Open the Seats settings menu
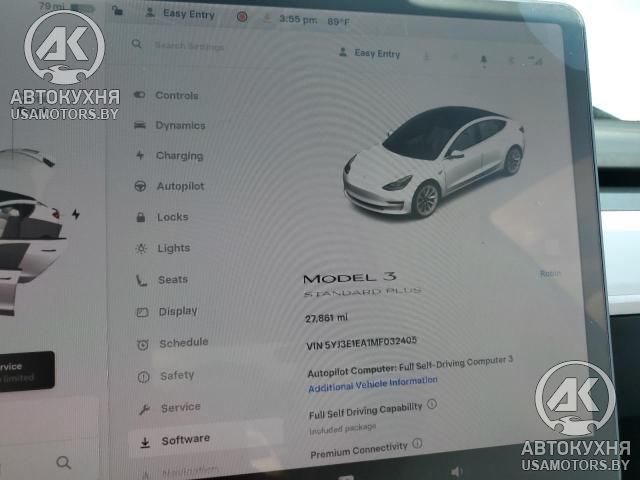This screenshot has height=480, width=640. pos(162,280)
